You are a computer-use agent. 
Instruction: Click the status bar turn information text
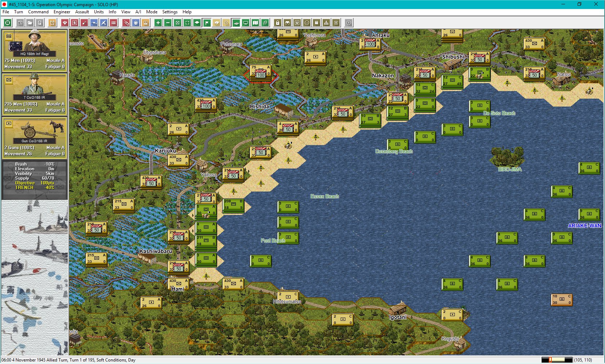click(68, 360)
